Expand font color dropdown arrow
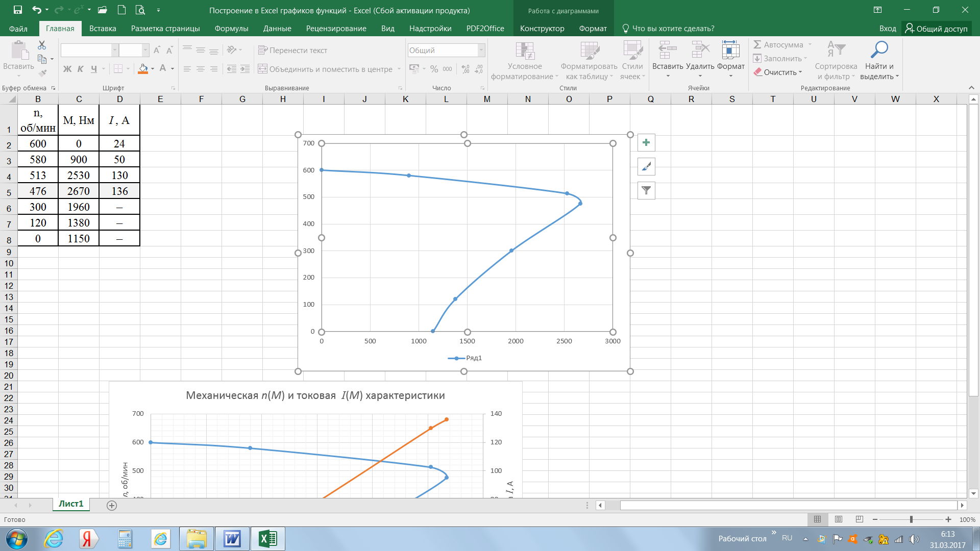Screen dimensions: 980x551 (x=173, y=69)
